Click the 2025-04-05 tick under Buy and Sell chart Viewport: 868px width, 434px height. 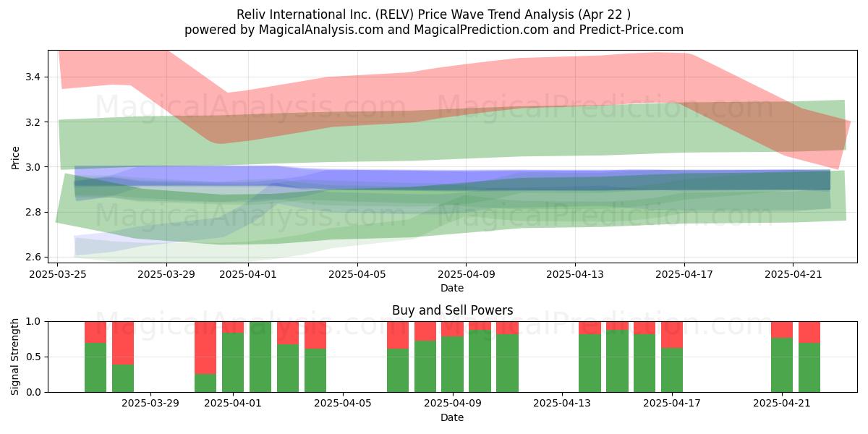[x=343, y=404]
